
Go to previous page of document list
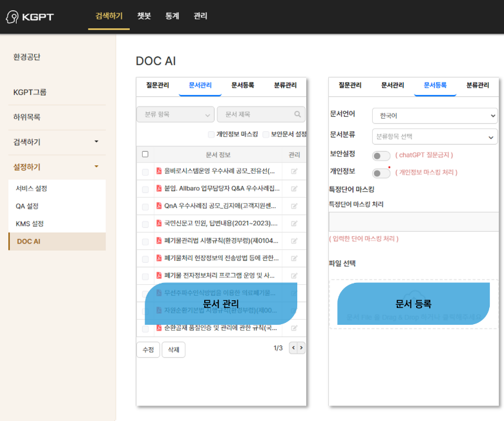click(x=293, y=348)
